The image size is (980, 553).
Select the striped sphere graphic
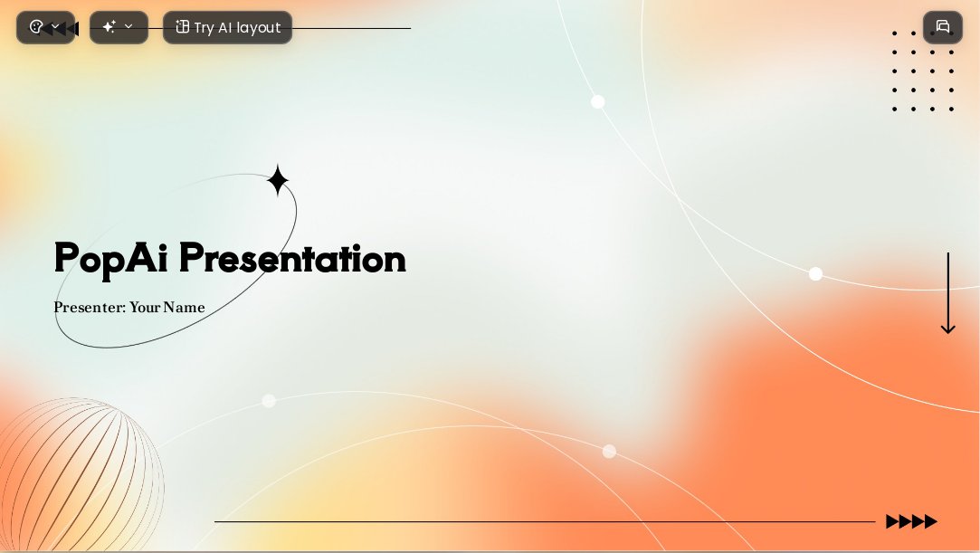tap(81, 475)
